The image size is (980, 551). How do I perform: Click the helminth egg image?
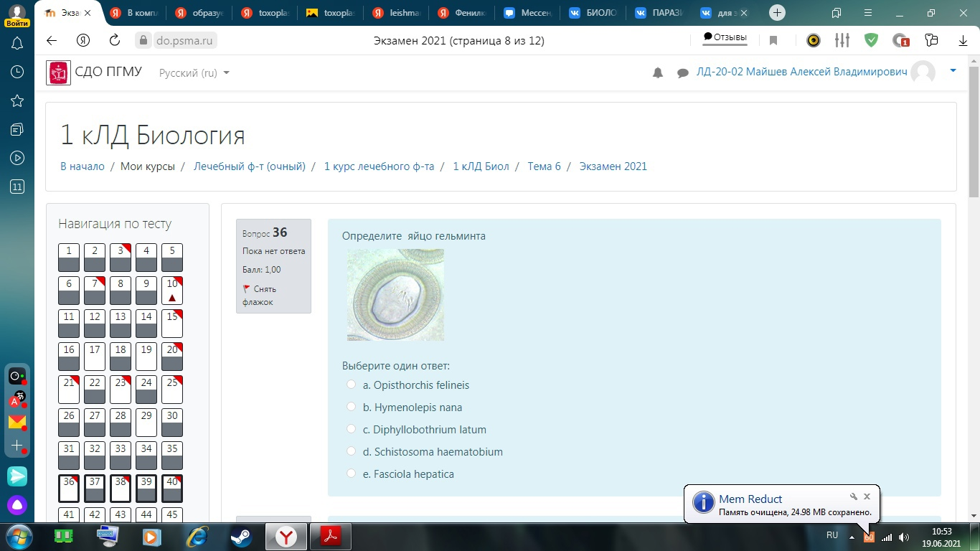[x=395, y=294]
